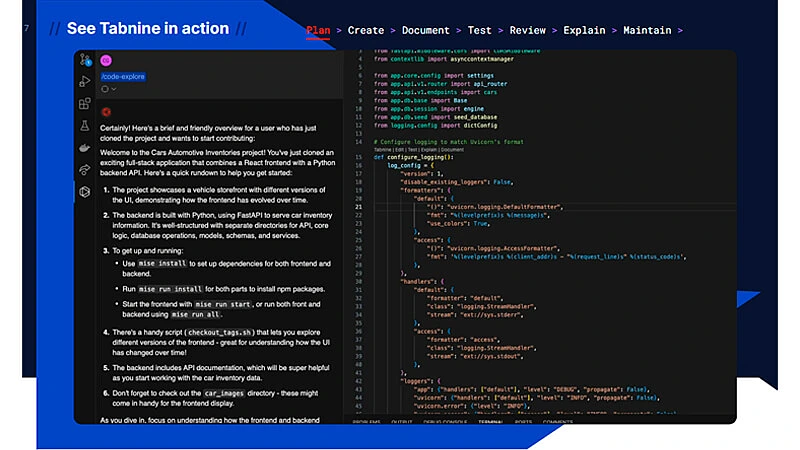Select the Maintain step
This screenshot has width=800, height=450.
point(647,30)
